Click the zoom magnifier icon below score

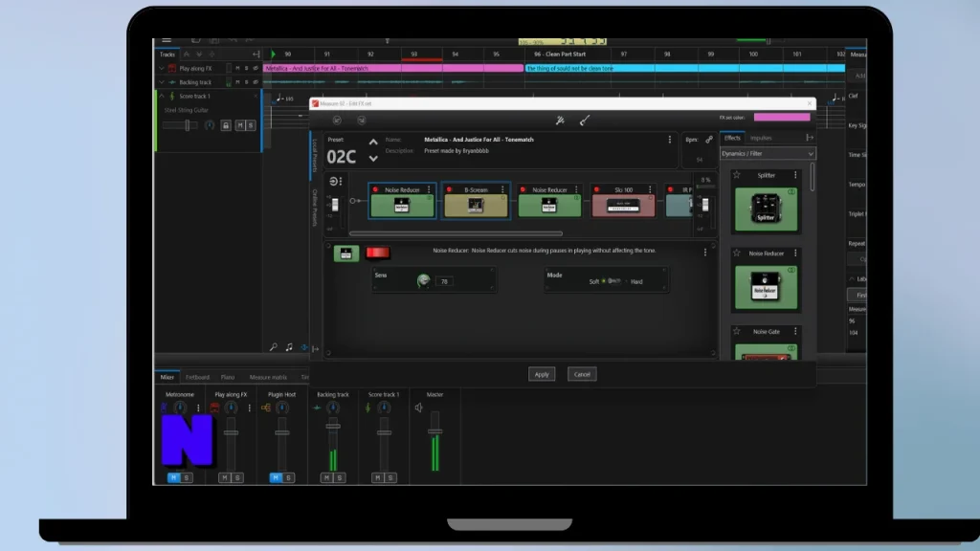click(x=273, y=346)
